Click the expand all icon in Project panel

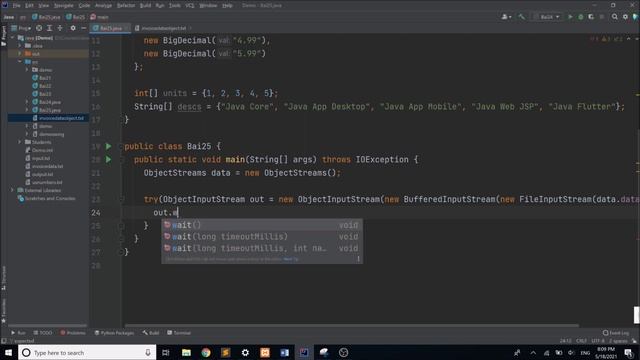(49, 28)
